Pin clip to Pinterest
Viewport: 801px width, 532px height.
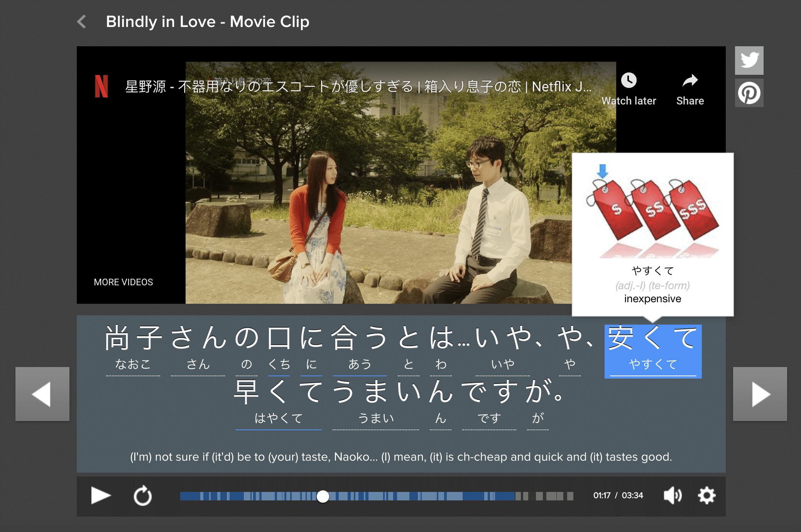tap(749, 93)
